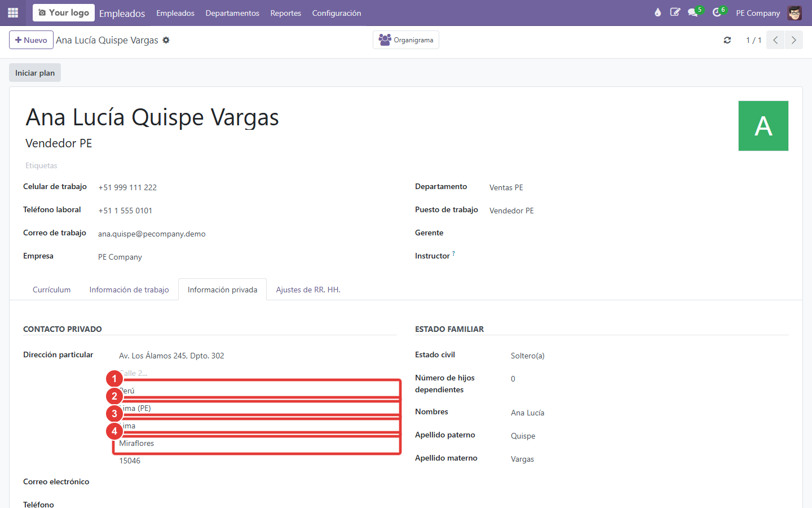Open the apps grid menu icon
The width and height of the screenshot is (812, 508).
point(13,12)
